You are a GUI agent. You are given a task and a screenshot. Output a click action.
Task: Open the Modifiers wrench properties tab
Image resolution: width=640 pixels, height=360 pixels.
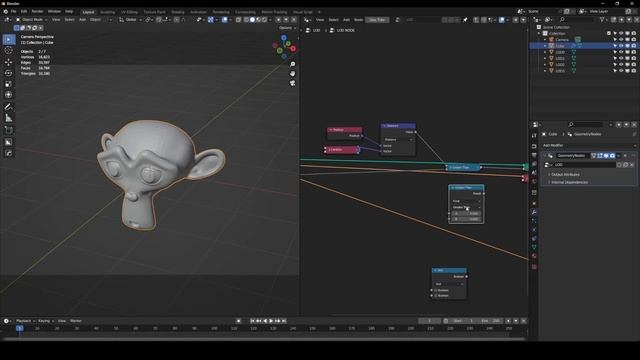click(534, 212)
